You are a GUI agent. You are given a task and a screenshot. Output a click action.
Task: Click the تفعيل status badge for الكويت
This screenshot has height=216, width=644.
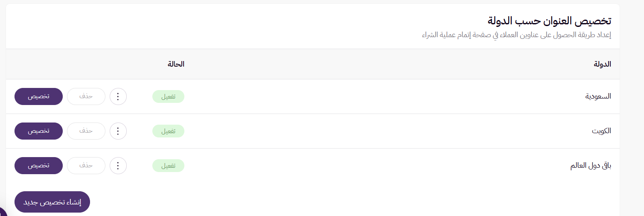(168, 131)
